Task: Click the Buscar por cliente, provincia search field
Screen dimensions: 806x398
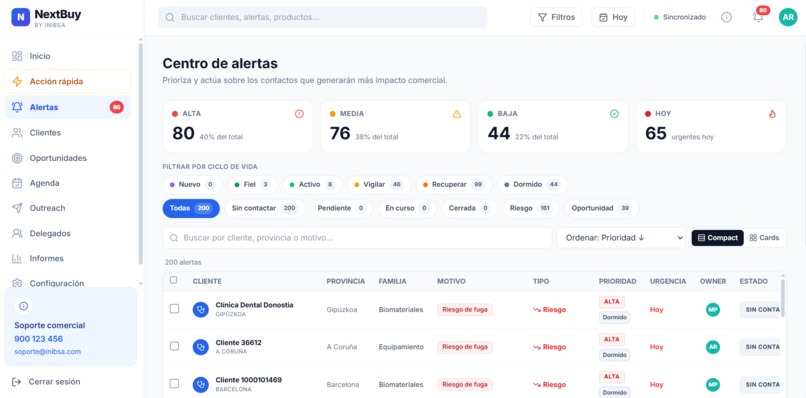Action: coord(357,238)
